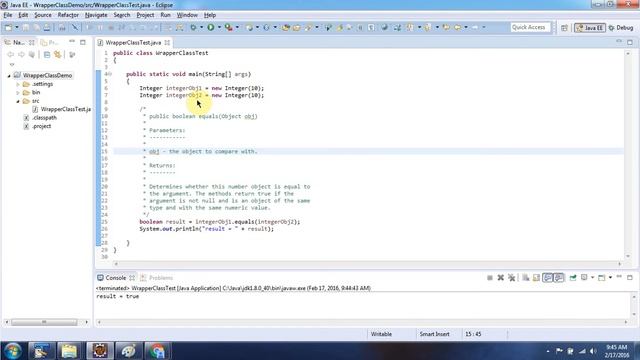Click Windows Start button
The image size is (640, 360).
tap(13, 351)
